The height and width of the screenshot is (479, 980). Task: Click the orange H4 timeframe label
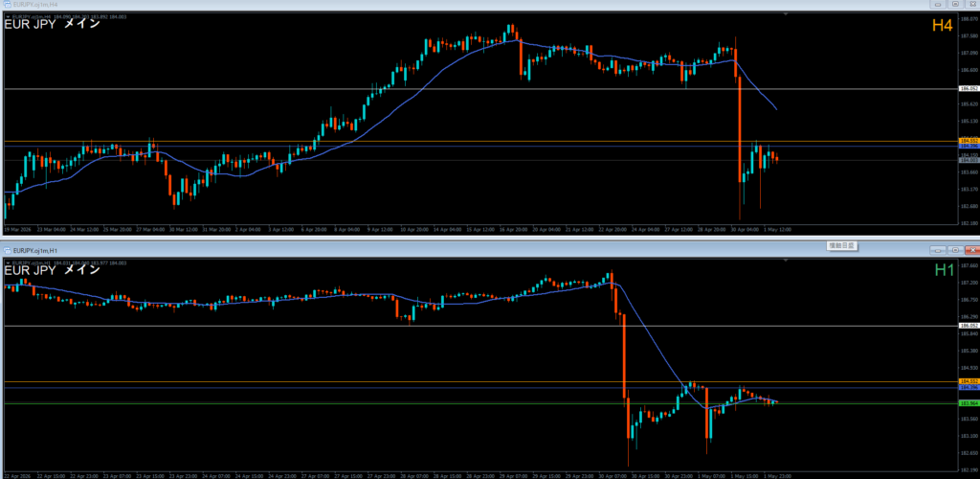pyautogui.click(x=943, y=25)
